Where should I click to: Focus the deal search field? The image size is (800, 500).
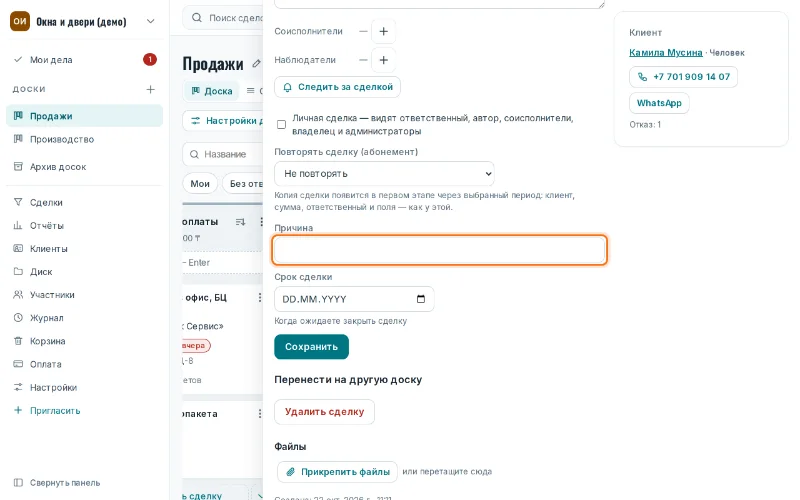[224, 18]
